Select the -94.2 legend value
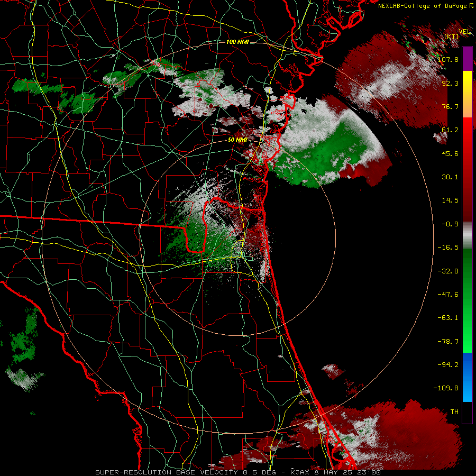Screen dimensions: 476x476 click(x=448, y=364)
